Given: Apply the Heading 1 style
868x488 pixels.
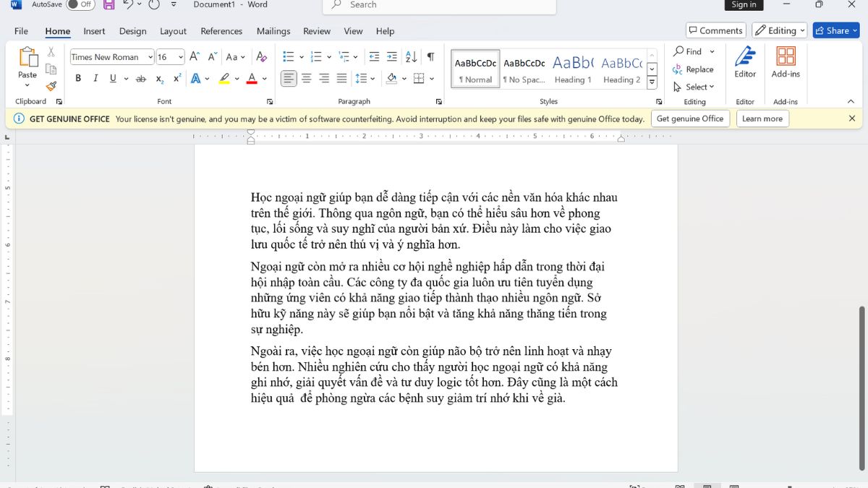Looking at the screenshot, I should point(573,69).
